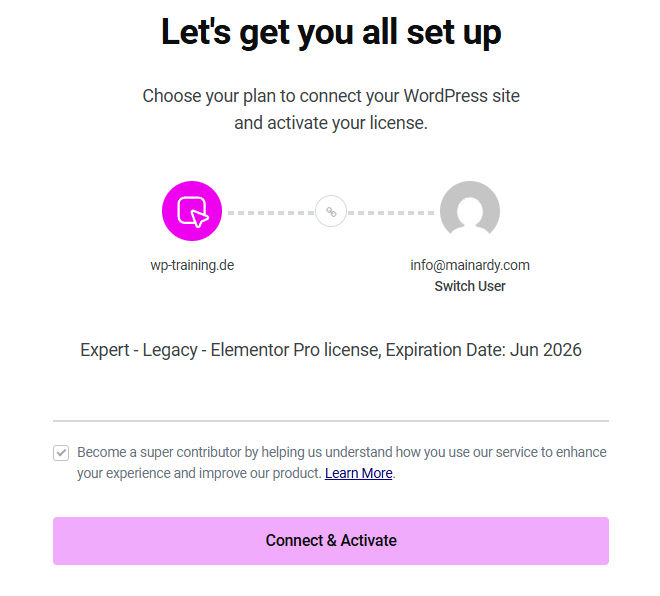
Task: Click the "Let's get you all set up" heading
Action: pyautogui.click(x=331, y=32)
